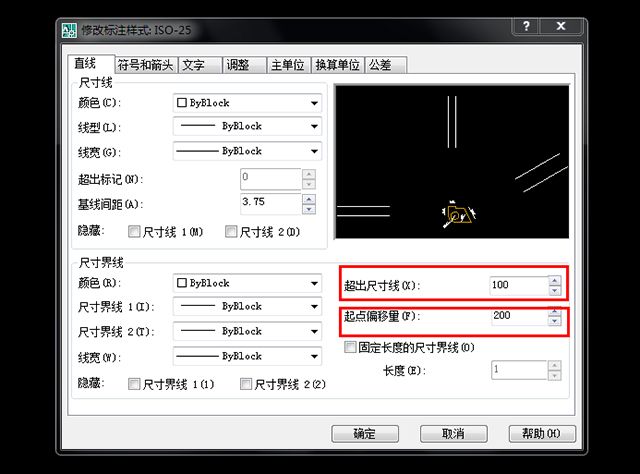The width and height of the screenshot is (640, 474).
Task: Click the AutoCAD dialog title icon
Action: tap(69, 30)
